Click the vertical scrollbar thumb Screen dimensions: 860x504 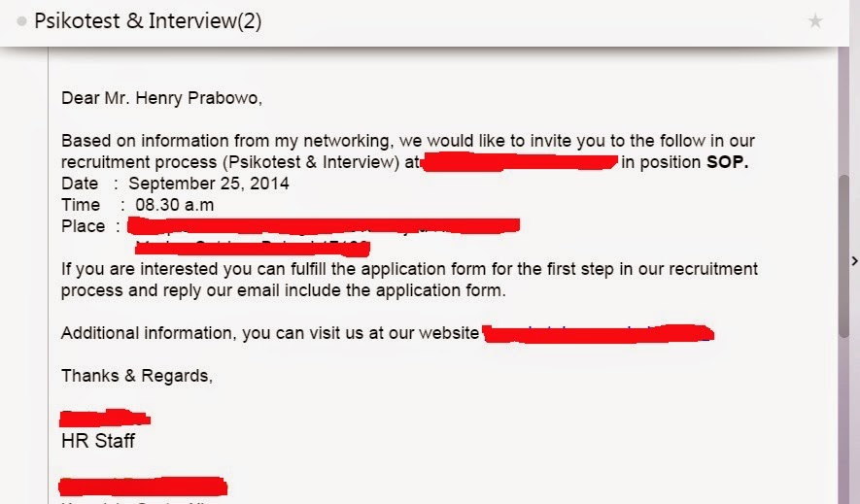point(843,255)
